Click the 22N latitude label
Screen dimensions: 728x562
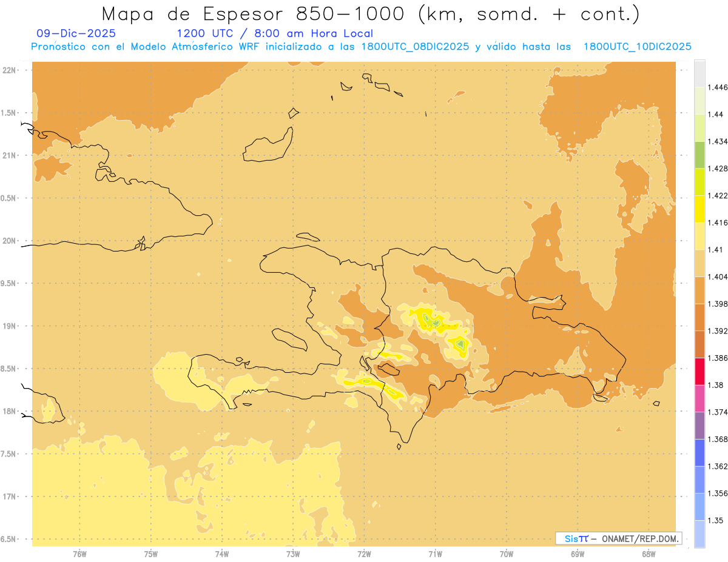click(10, 70)
